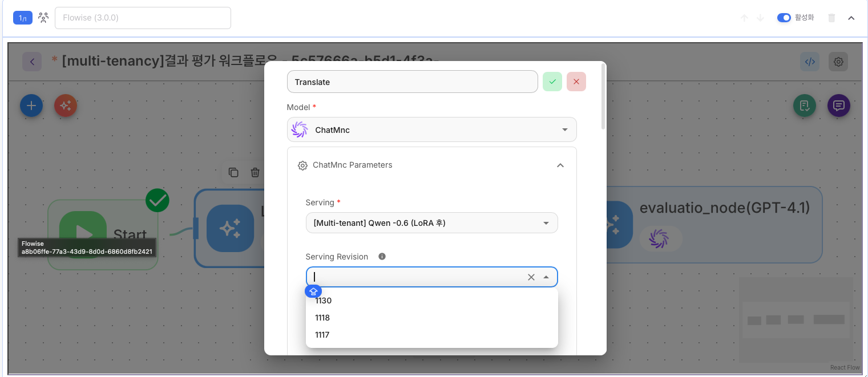868x377 pixels.
Task: Delete the block using the trash icon
Action: coord(831,18)
